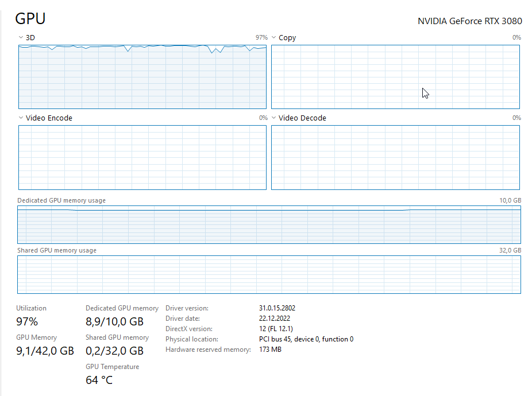Select the Video Encode graph area
532x396 pixels.
coord(142,157)
